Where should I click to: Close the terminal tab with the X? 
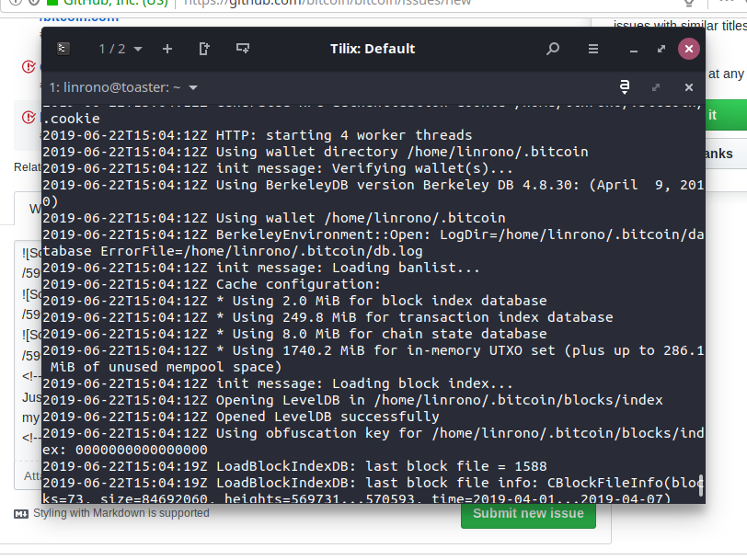(688, 86)
